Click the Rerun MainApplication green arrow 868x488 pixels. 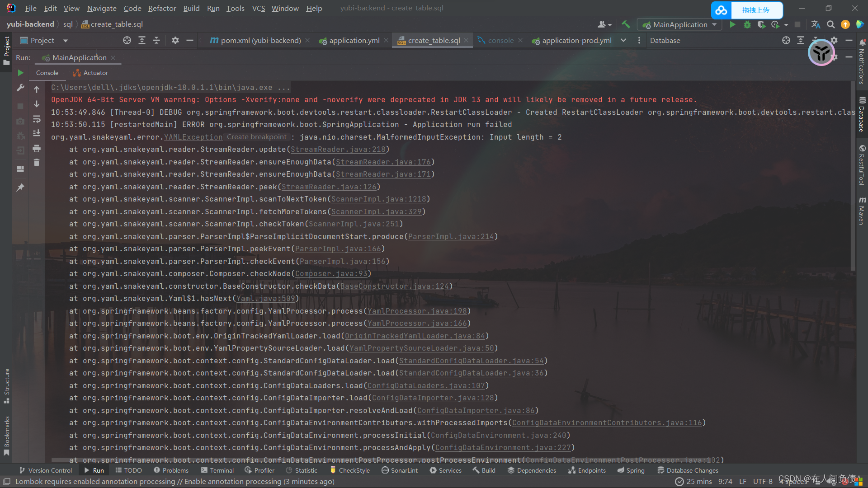20,73
